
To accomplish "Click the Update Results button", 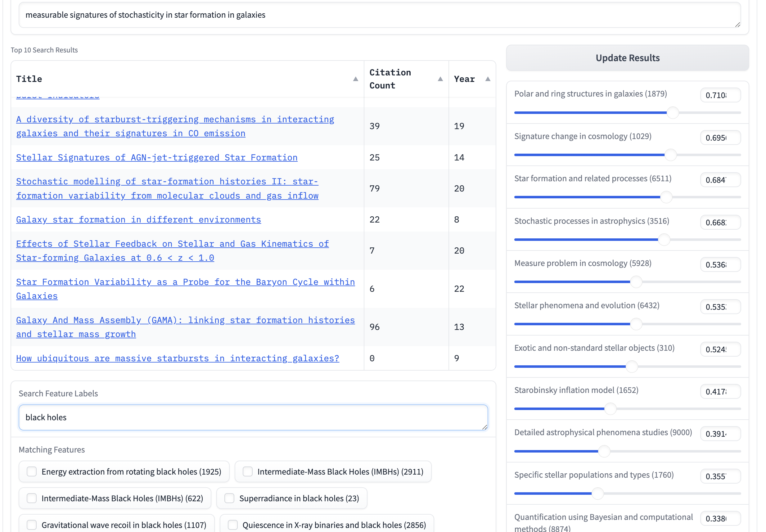I will pyautogui.click(x=627, y=58).
